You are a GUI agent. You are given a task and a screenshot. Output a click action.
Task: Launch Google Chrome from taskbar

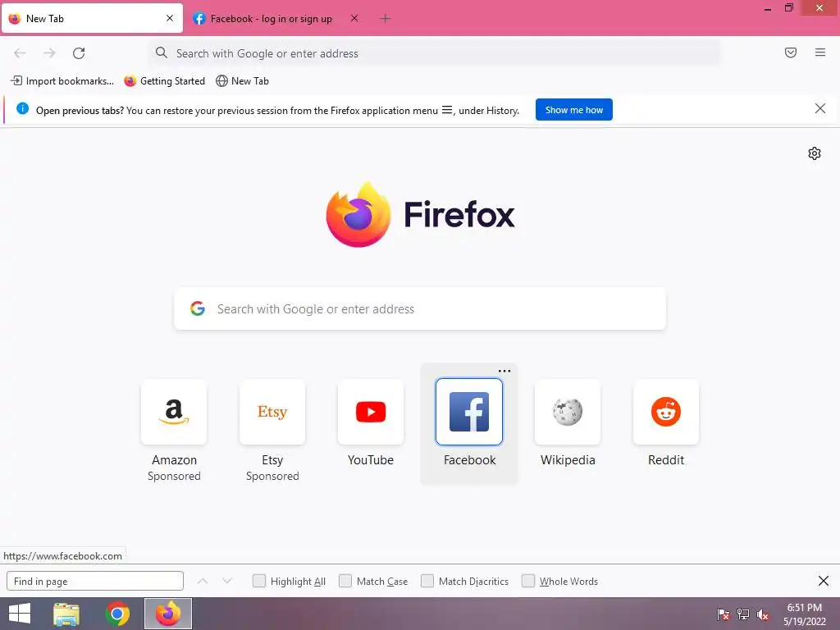[x=117, y=614]
